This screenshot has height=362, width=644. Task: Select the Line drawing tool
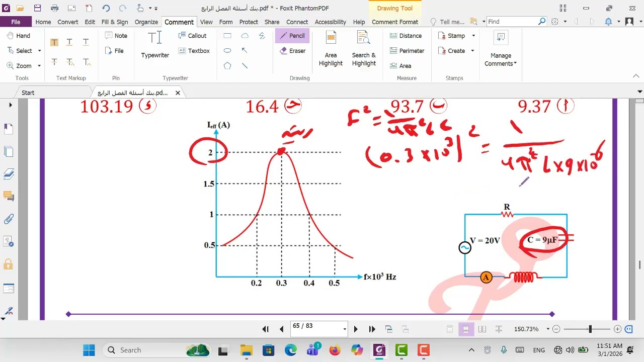click(245, 66)
